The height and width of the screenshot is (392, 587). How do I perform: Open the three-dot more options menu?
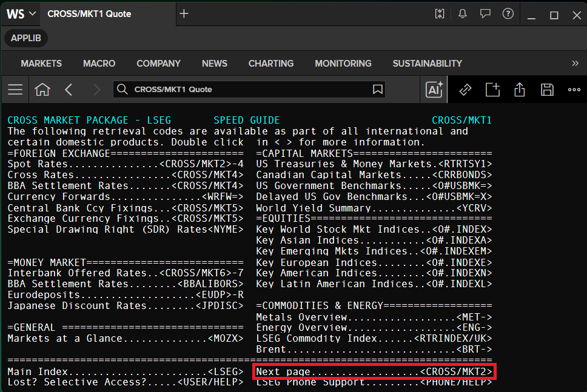pyautogui.click(x=574, y=90)
